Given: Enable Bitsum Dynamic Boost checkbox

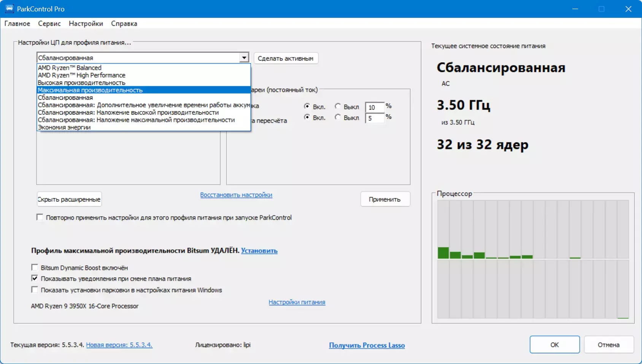Looking at the screenshot, I should pos(35,267).
